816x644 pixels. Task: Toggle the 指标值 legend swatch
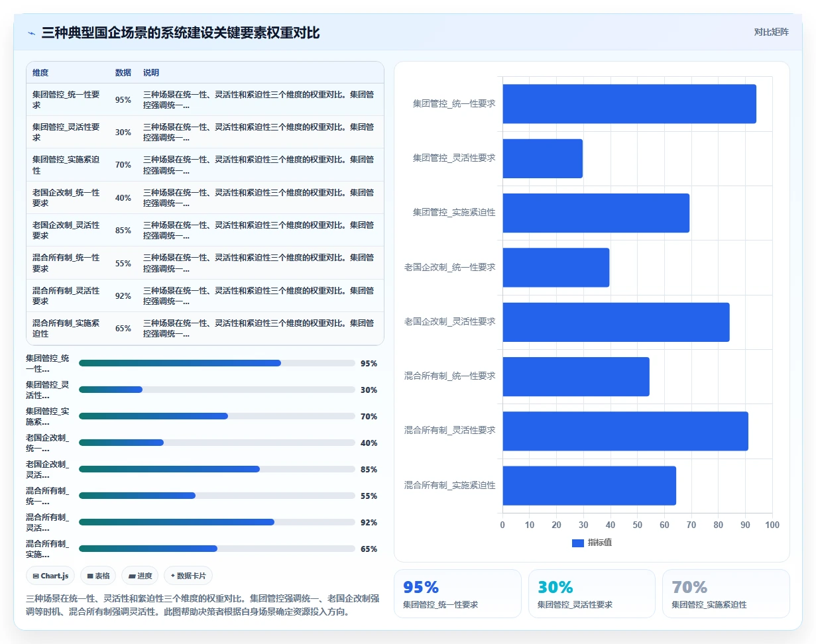577,543
